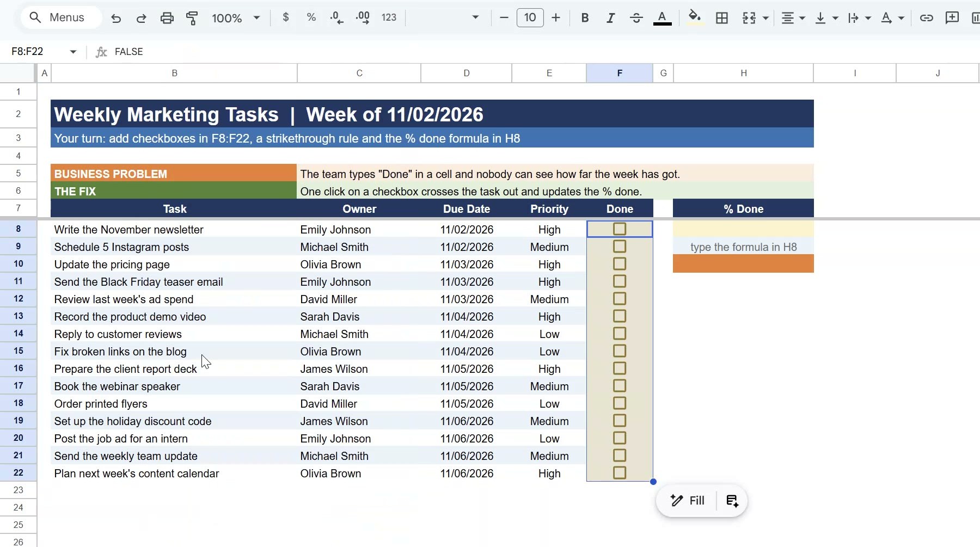Screen dimensions: 980x547
Task: Tick checkbox for Plan next week's content calendar
Action: pos(620,473)
